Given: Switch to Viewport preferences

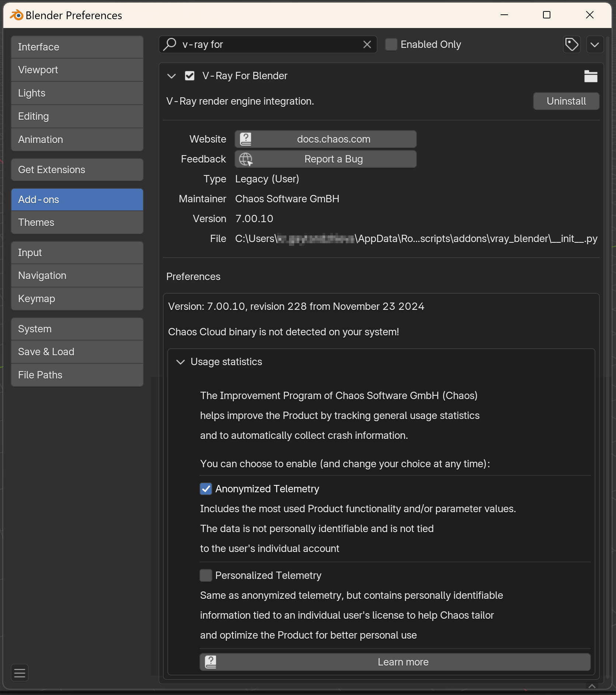Looking at the screenshot, I should point(77,70).
